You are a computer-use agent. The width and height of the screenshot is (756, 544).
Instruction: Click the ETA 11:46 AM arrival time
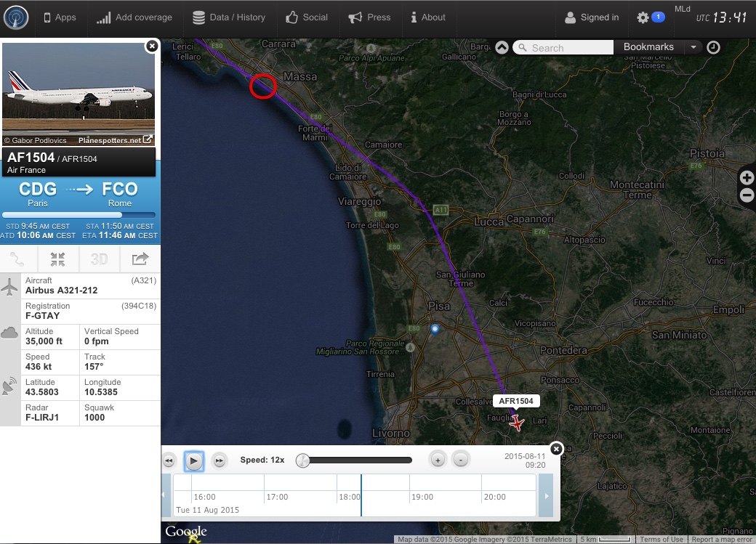tap(119, 235)
